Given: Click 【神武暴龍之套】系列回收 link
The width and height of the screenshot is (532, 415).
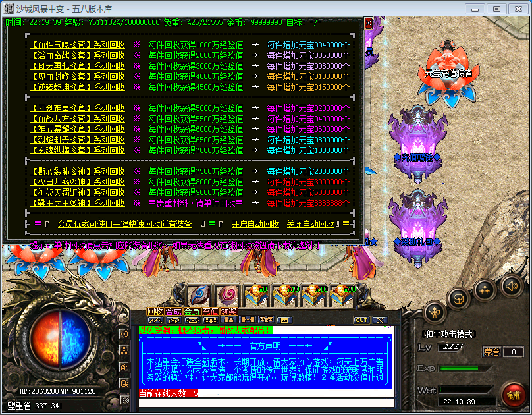Looking at the screenshot, I should [x=78, y=129].
